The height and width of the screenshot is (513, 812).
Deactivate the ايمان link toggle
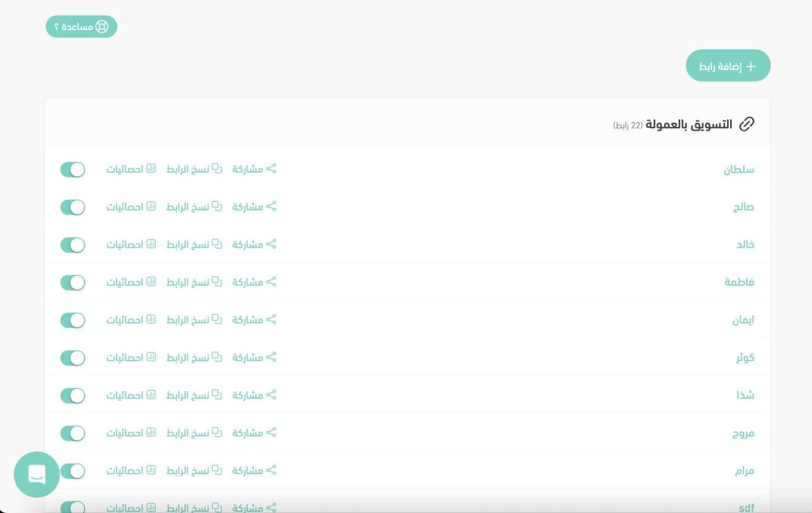click(x=73, y=320)
